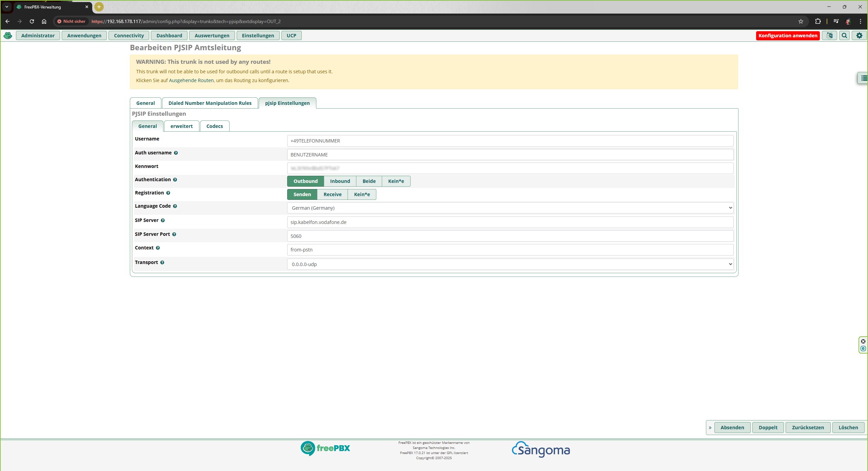Click the Transport help question mark icon
The width and height of the screenshot is (868, 471).
(x=162, y=263)
